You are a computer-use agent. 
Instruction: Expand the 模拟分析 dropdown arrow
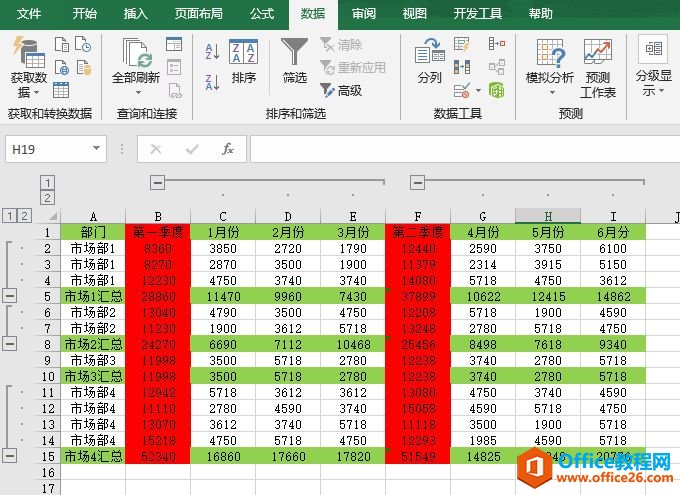tap(552, 92)
